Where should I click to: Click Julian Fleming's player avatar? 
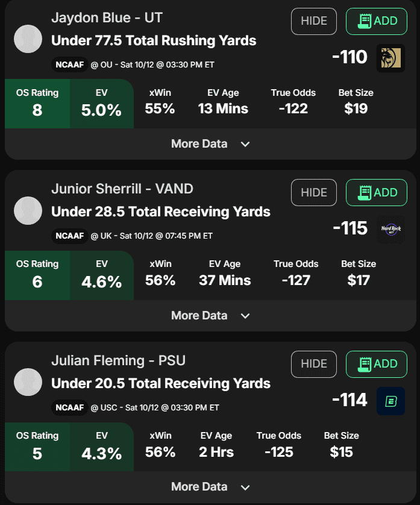click(28, 382)
